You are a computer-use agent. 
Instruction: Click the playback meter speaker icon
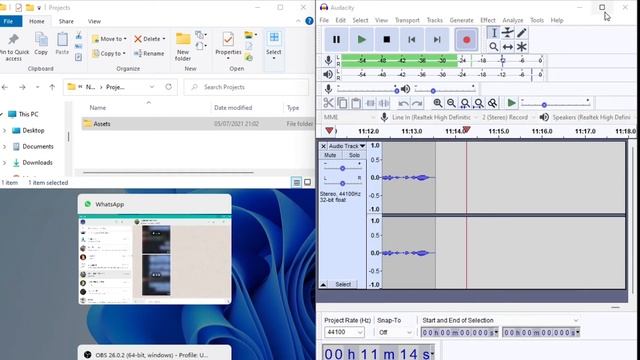(x=328, y=74)
